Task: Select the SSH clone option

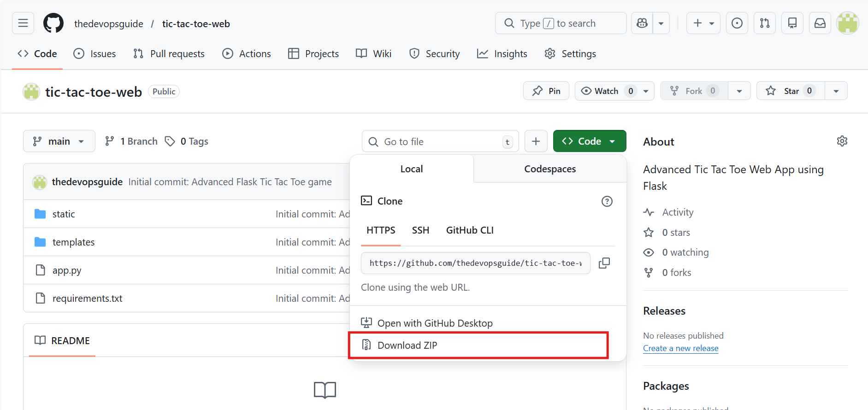Action: click(420, 230)
